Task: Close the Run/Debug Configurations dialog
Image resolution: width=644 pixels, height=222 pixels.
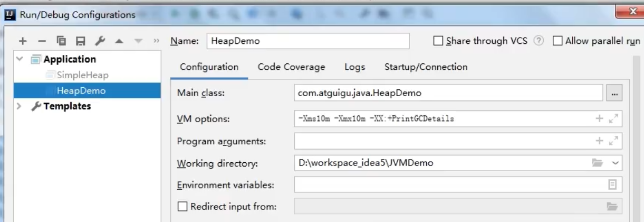Action: pyautogui.click(x=632, y=10)
